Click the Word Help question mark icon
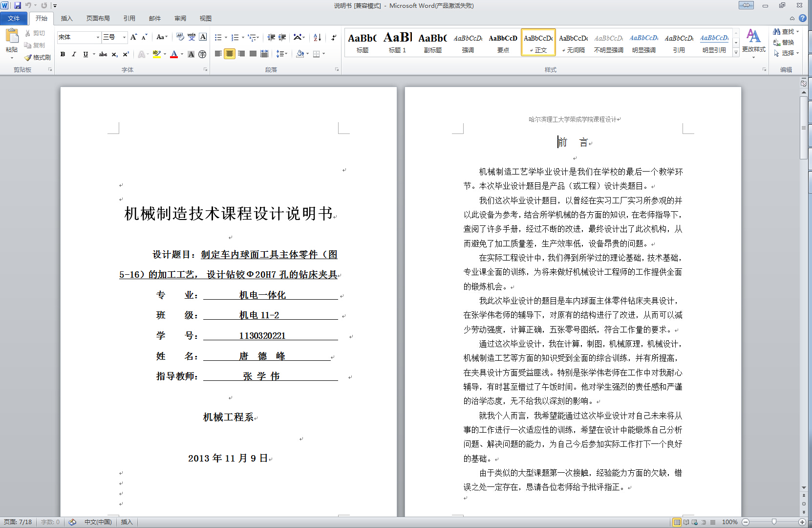The width and height of the screenshot is (812, 528). [x=803, y=18]
